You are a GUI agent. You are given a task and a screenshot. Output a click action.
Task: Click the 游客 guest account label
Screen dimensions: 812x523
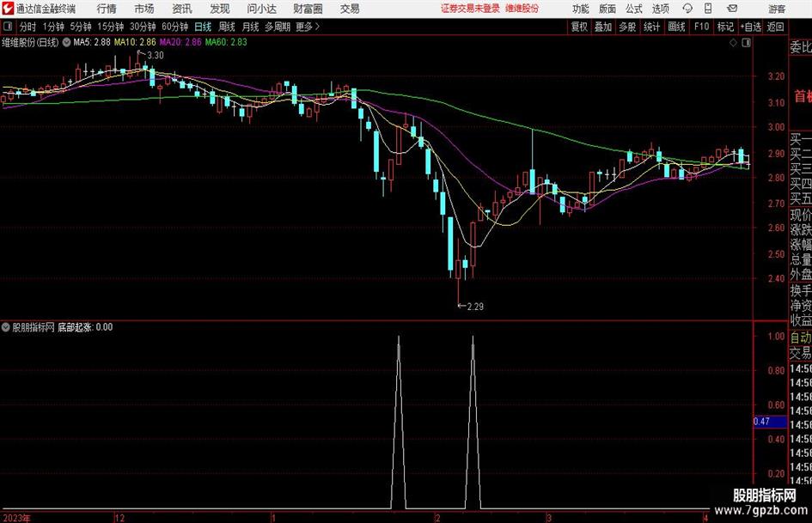pyautogui.click(x=777, y=9)
